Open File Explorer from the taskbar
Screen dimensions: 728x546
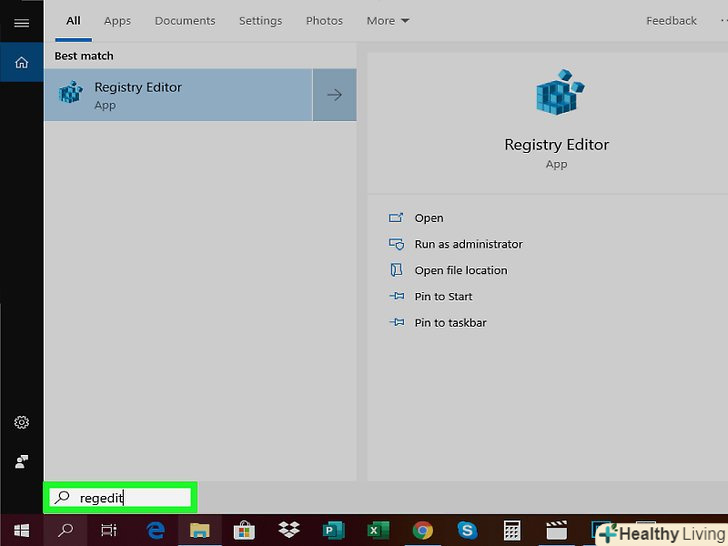pyautogui.click(x=199, y=530)
